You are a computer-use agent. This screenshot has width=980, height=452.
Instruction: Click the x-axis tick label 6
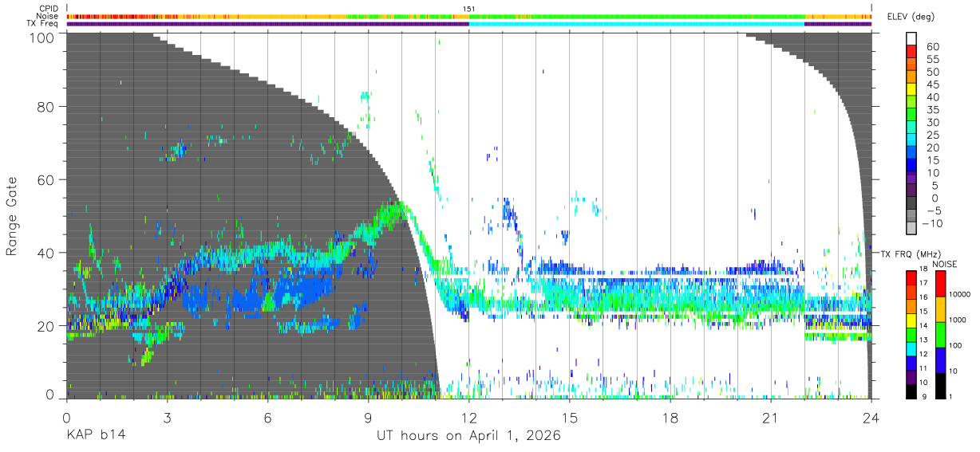tap(267, 417)
